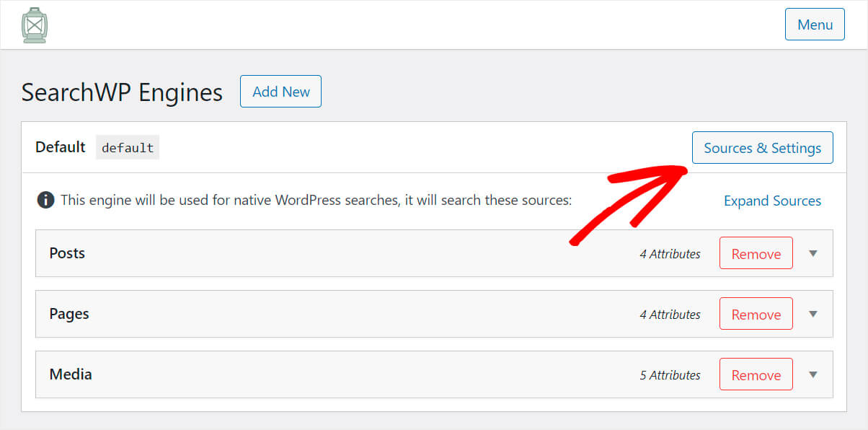Click '4 Attributes' in Pages row

[670, 315]
